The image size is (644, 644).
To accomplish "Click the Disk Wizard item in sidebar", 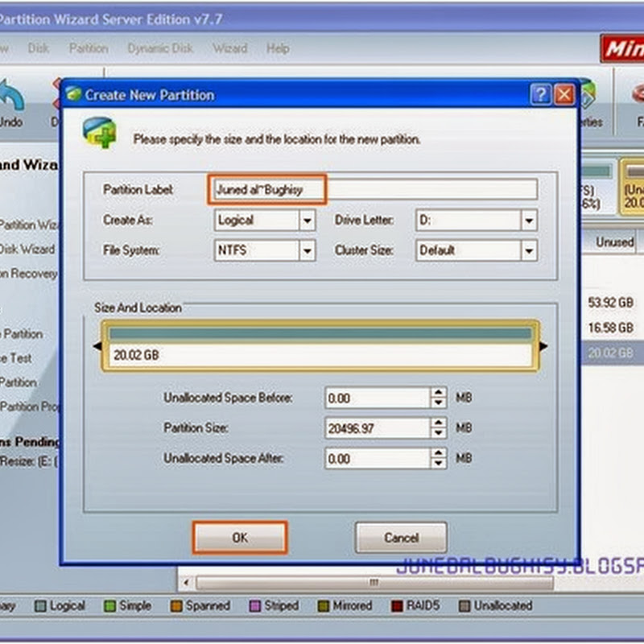I will pyautogui.click(x=27, y=250).
